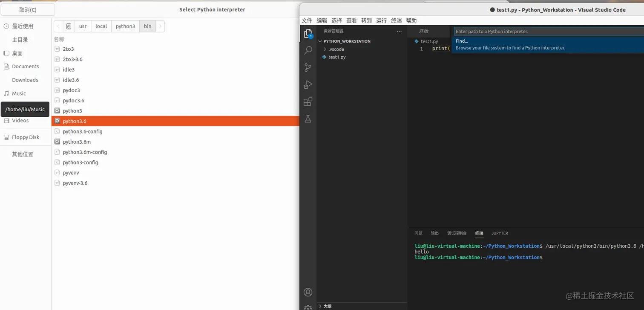The width and height of the screenshot is (644, 310).
Task: Open test1.py in the Explorer tree
Action: (362, 57)
